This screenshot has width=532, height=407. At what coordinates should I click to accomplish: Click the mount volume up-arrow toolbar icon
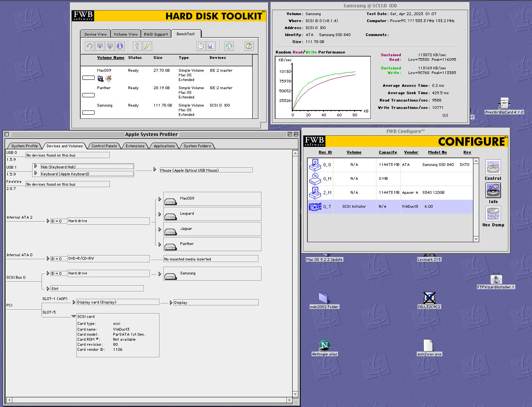100,46
